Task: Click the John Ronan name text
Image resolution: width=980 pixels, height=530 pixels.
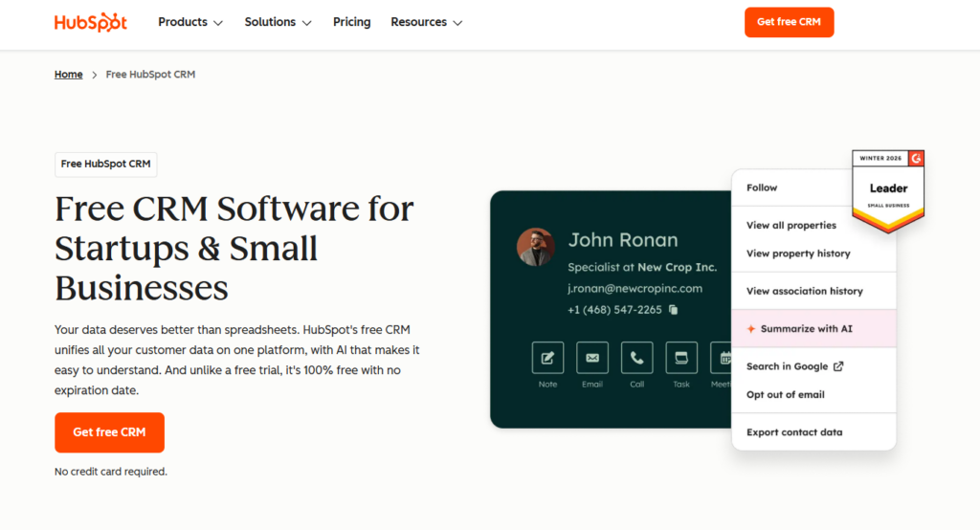Action: (622, 240)
